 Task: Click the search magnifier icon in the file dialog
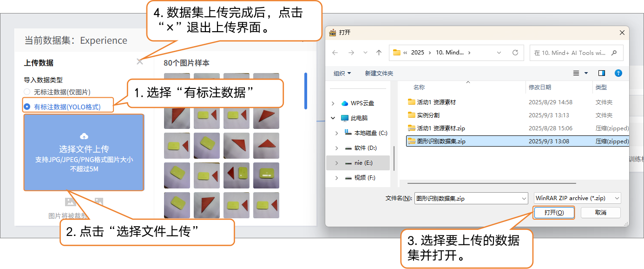(x=615, y=53)
